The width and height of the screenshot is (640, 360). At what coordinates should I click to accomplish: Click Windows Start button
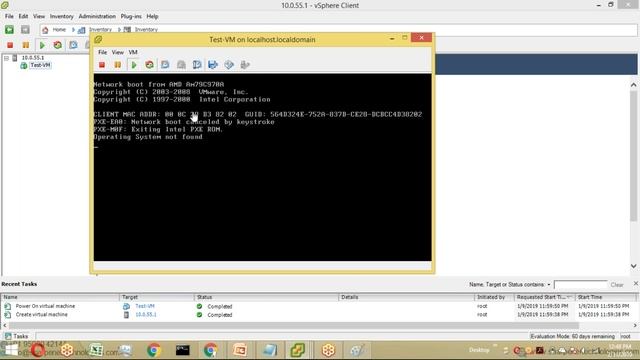11,350
